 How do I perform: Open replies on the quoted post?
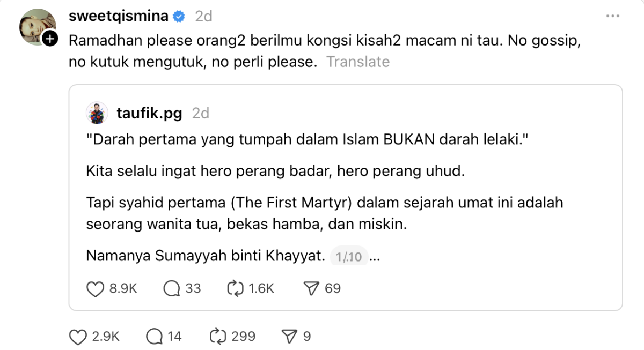pos(172,288)
